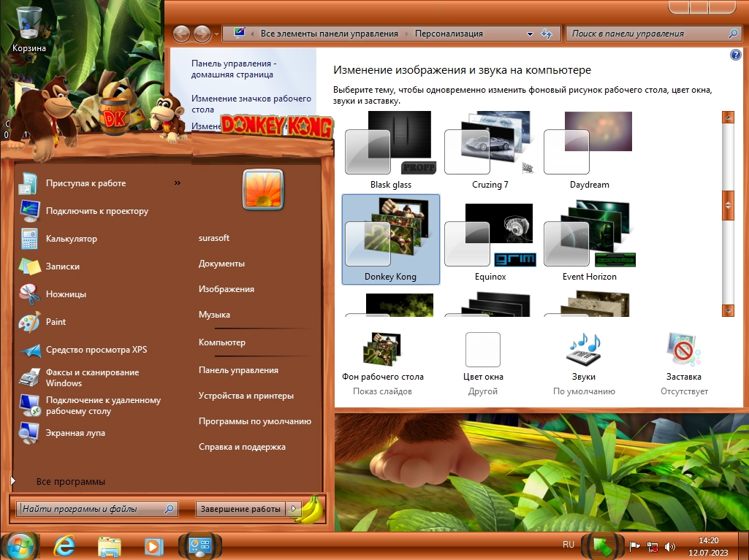Open Scissors tool (Ножницы)
Image resolution: width=749 pixels, height=560 pixels.
(66, 294)
